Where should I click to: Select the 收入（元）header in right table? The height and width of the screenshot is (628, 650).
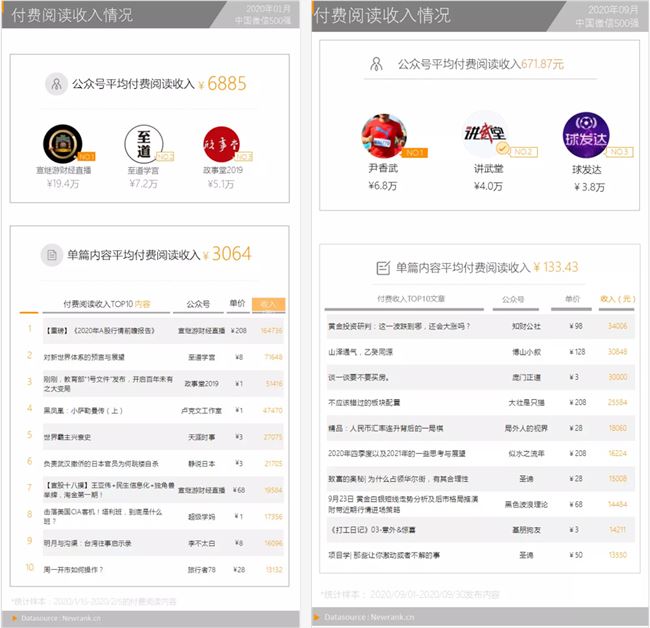(617, 299)
